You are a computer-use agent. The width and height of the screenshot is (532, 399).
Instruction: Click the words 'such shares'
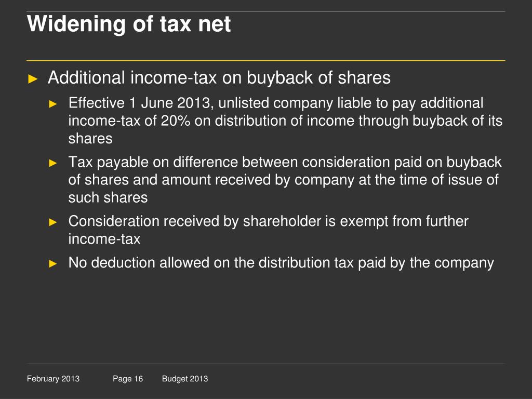[108, 197]
